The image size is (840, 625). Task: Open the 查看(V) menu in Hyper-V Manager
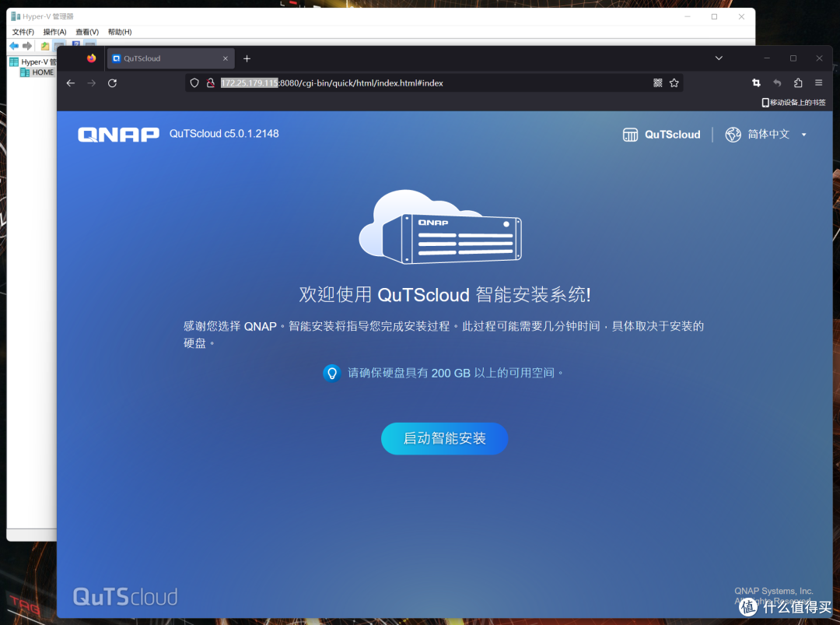tap(87, 32)
